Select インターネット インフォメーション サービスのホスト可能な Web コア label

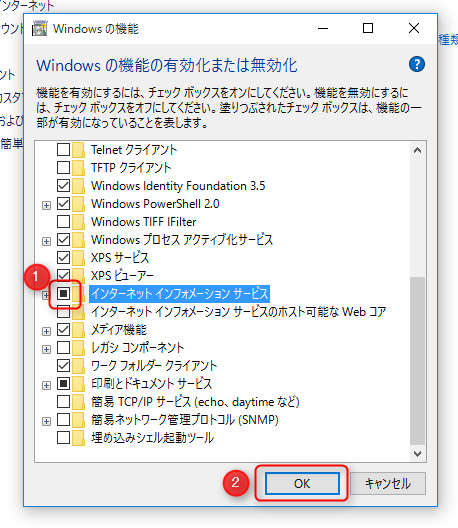point(238,311)
